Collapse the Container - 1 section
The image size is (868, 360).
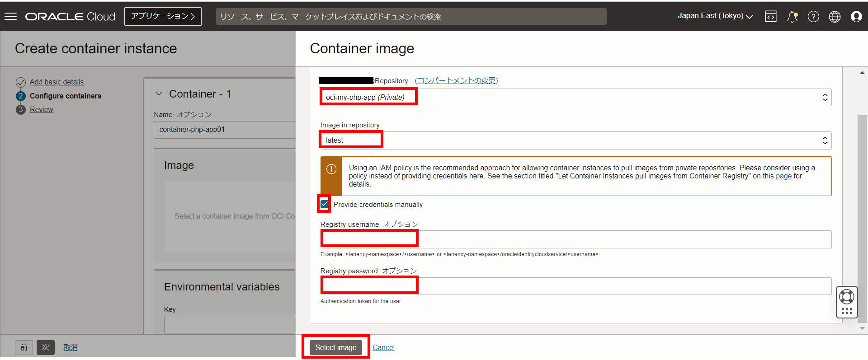159,94
